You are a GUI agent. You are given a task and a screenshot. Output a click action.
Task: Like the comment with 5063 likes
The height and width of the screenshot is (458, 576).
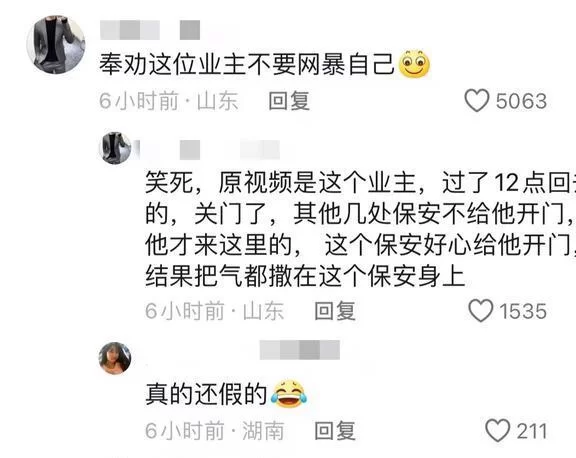point(477,100)
